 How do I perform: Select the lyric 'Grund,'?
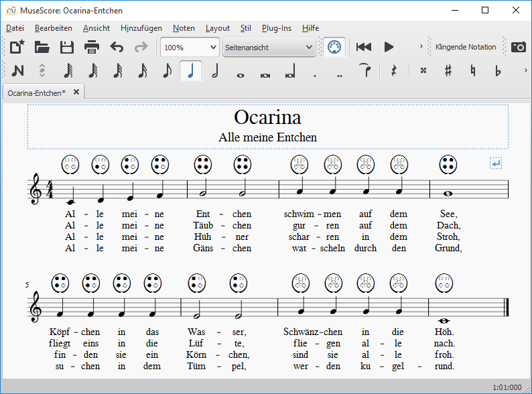(x=448, y=249)
